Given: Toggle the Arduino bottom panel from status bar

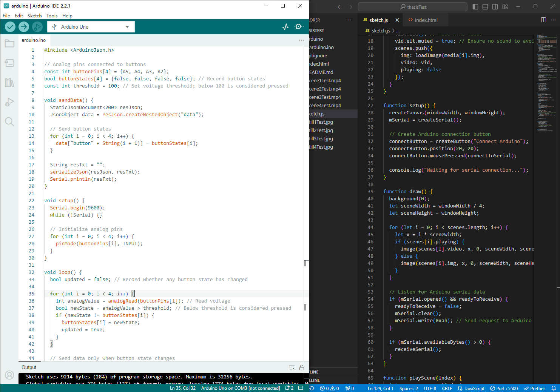Looking at the screenshot, I should pos(301,388).
